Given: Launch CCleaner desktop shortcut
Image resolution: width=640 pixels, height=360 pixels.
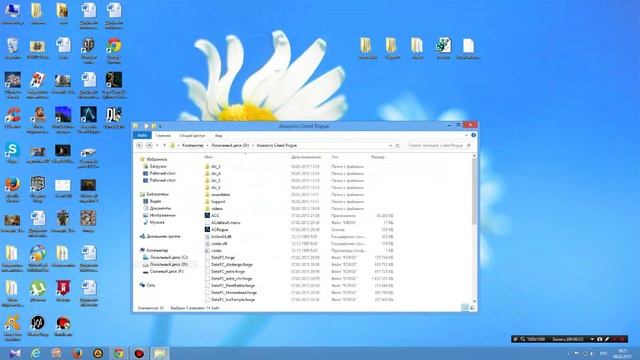Looking at the screenshot, I should coord(12,118).
